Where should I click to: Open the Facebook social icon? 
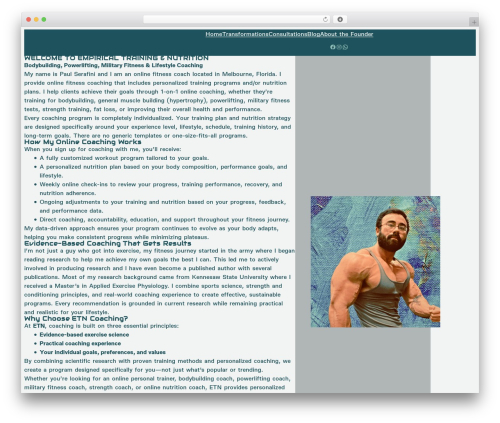point(333,47)
